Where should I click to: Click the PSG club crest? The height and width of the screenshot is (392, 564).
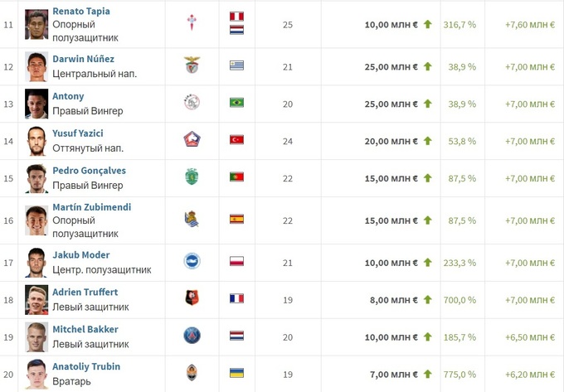pyautogui.click(x=192, y=336)
